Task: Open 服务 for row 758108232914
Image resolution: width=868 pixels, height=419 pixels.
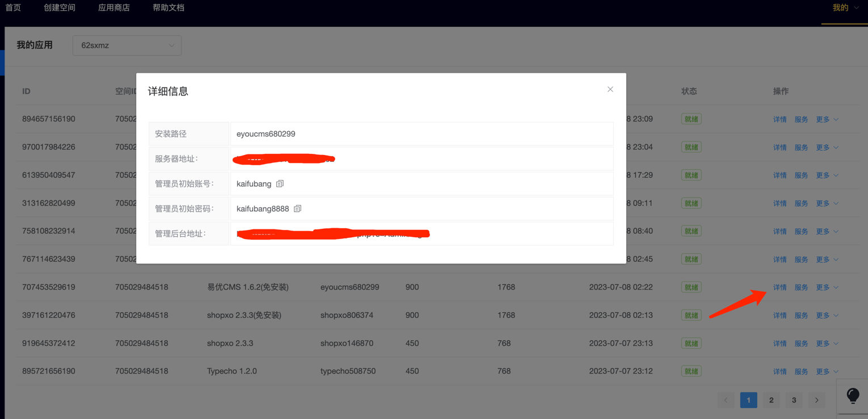Action: (801, 231)
